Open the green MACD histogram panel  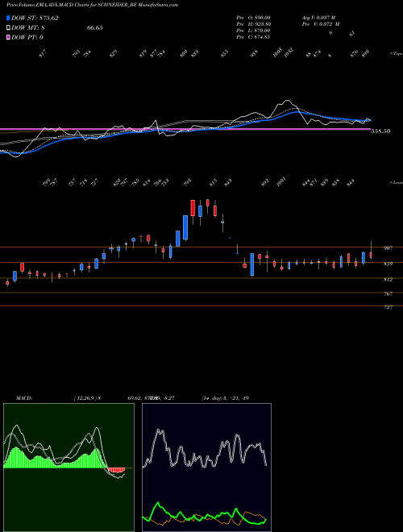click(69, 468)
